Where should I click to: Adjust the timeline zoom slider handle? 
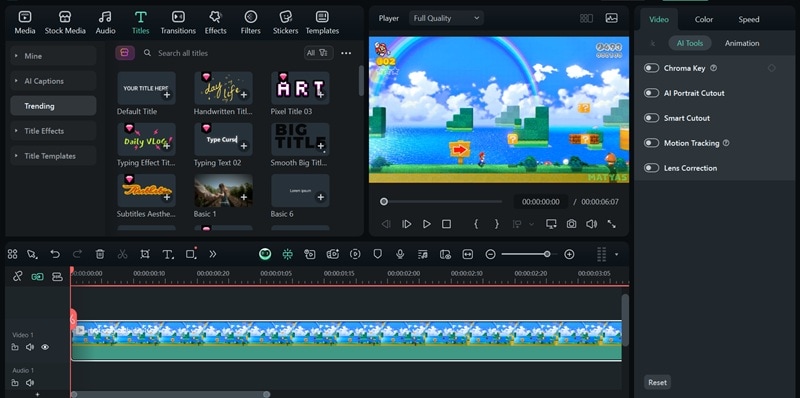547,254
